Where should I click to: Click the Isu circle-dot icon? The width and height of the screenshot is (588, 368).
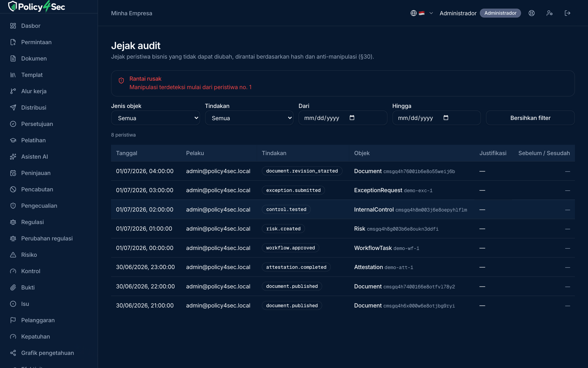tap(13, 304)
